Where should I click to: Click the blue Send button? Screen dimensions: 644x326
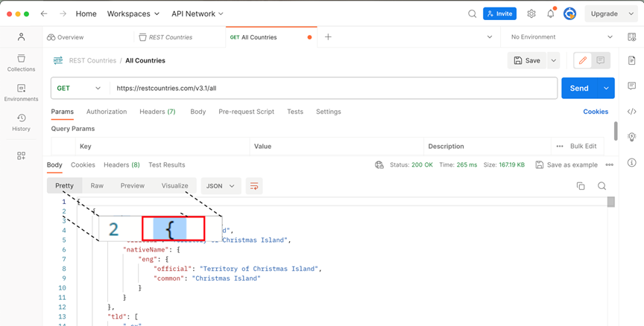[579, 88]
